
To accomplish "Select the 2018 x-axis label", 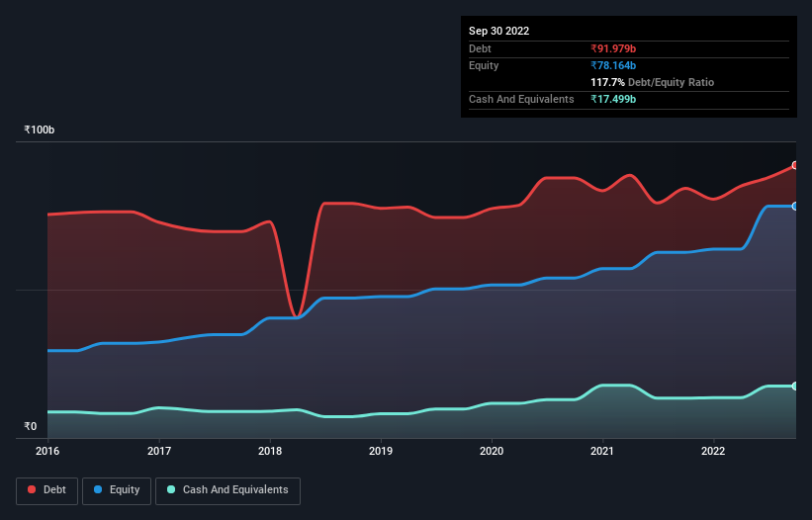I will [x=270, y=451].
